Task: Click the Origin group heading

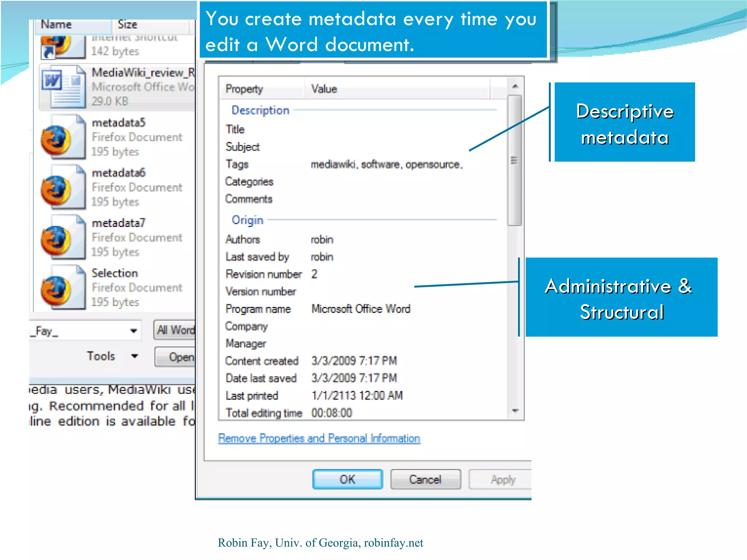Action: pyautogui.click(x=247, y=220)
